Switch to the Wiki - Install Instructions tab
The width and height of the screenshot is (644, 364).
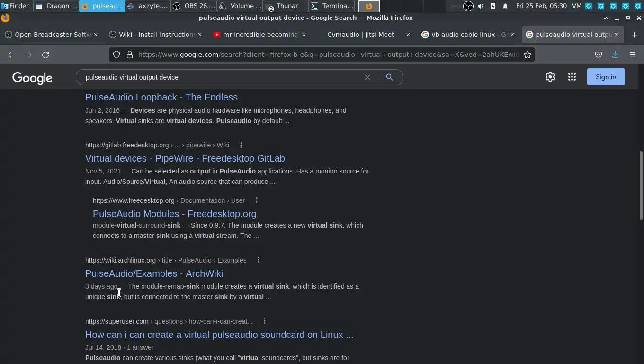pos(155,35)
